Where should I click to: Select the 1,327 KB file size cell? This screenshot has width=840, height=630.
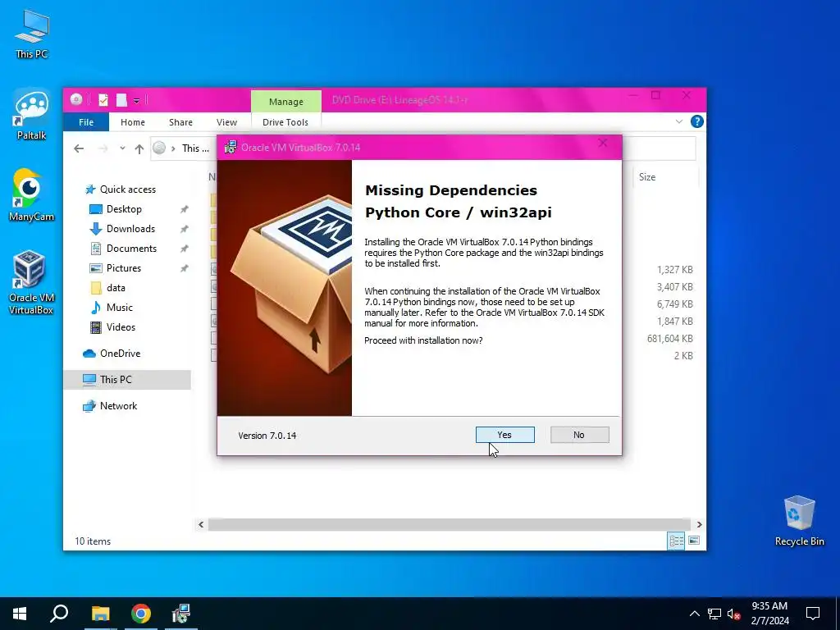pyautogui.click(x=674, y=269)
